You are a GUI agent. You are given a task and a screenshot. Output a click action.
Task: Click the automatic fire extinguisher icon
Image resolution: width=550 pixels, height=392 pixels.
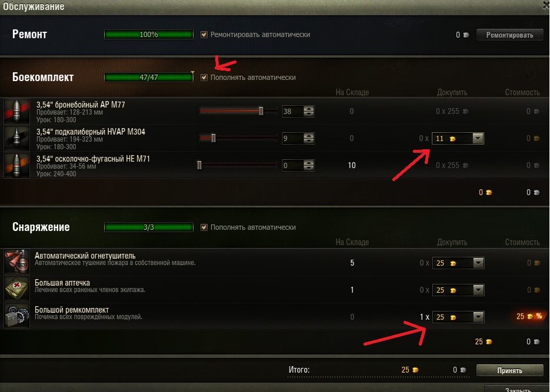pos(16,262)
